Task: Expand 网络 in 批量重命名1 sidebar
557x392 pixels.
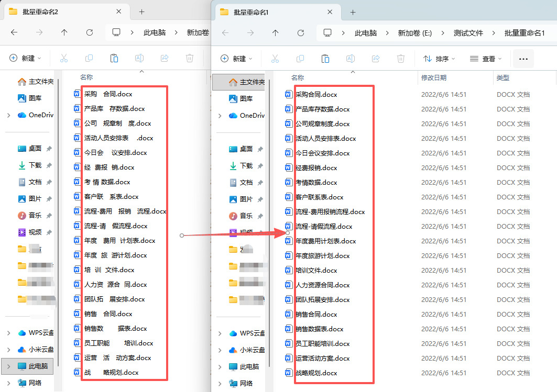Action: coord(220,384)
